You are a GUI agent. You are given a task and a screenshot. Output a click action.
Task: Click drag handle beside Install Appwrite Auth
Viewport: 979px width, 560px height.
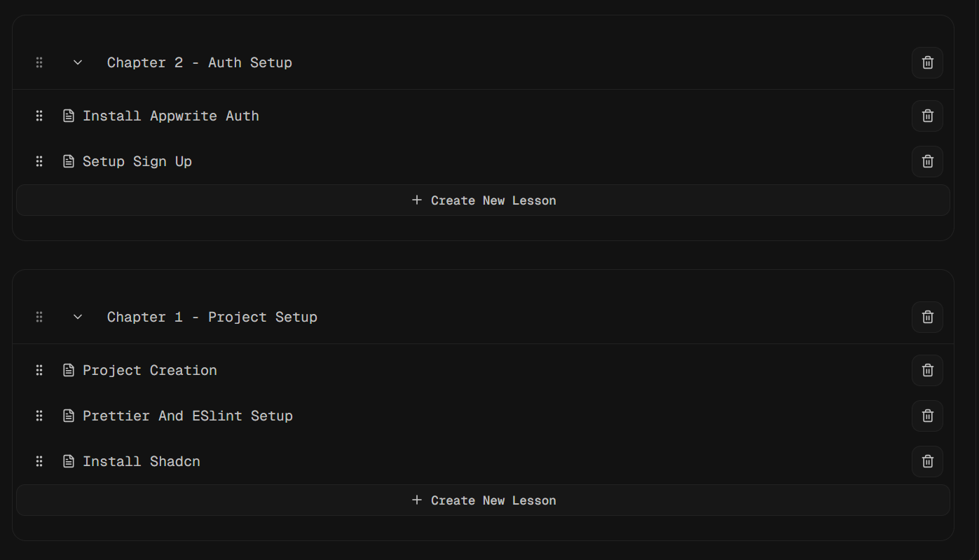click(x=39, y=116)
